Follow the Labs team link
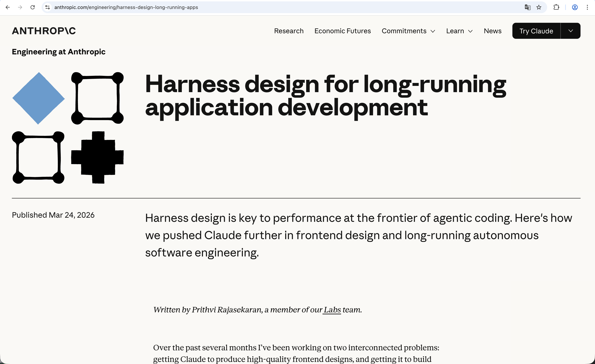The image size is (595, 364). point(332,310)
